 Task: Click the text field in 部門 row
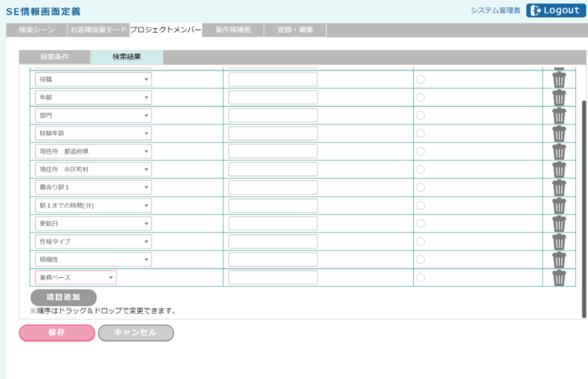tap(273, 115)
